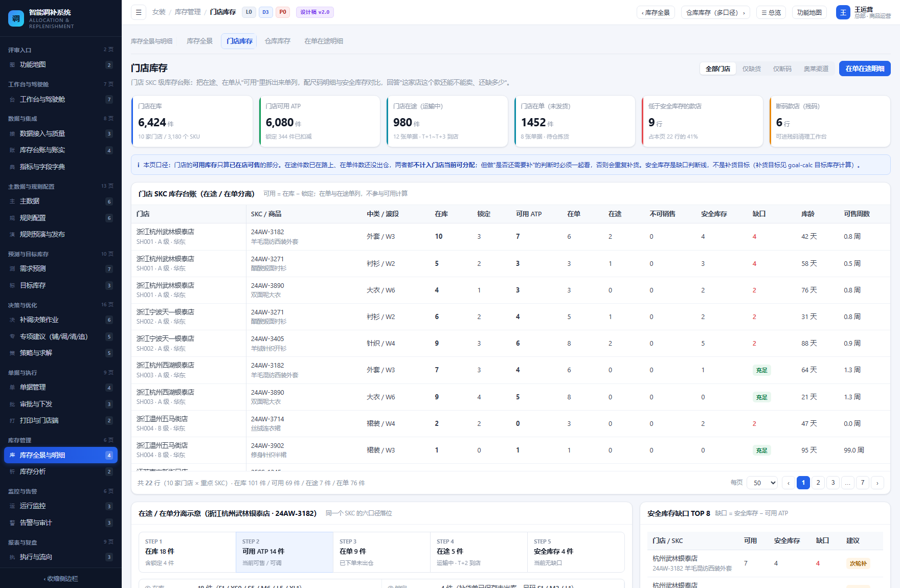Switch to 在单在途明细 tab
Viewport: 900px width, 588px height.
[x=324, y=41]
